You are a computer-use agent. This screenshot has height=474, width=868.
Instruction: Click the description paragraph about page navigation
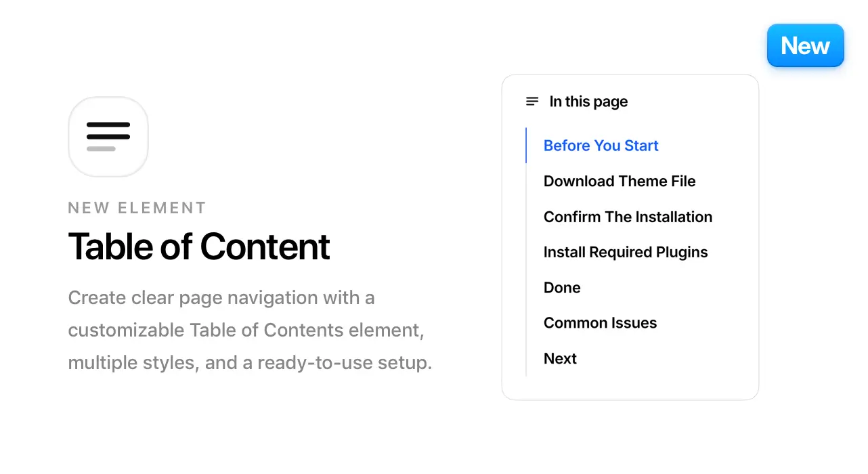click(250, 330)
